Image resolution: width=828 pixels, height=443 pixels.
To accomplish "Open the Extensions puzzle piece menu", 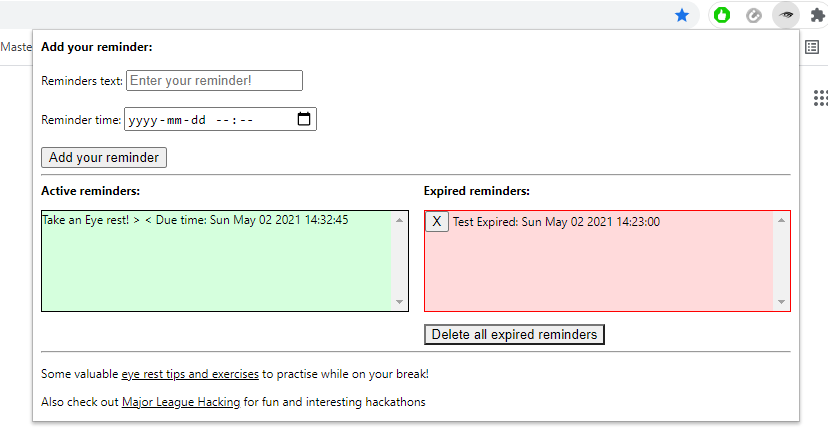I will 818,15.
